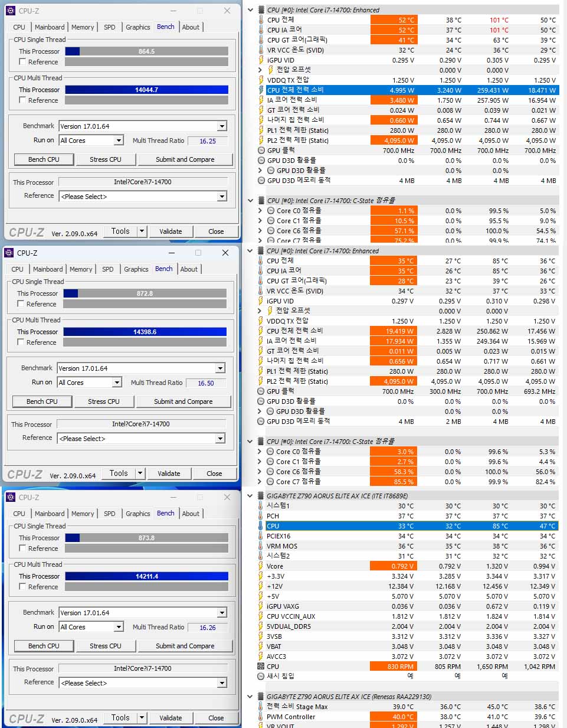Click single thread score bar showing 872.8
The width and height of the screenshot is (567, 728).
[x=145, y=293]
